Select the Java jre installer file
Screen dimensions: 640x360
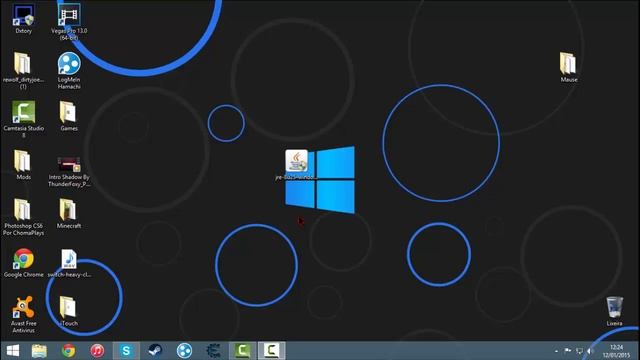pyautogui.click(x=296, y=165)
